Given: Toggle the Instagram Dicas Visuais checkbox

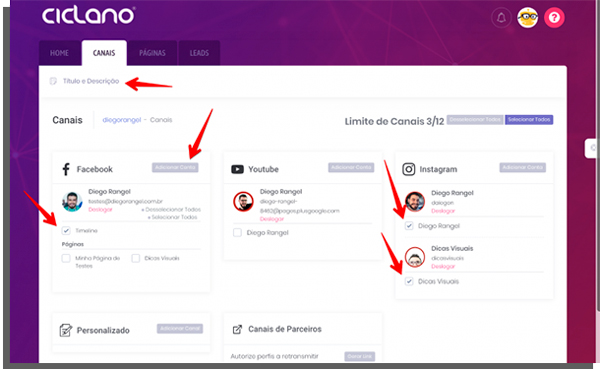Looking at the screenshot, I should click(409, 281).
